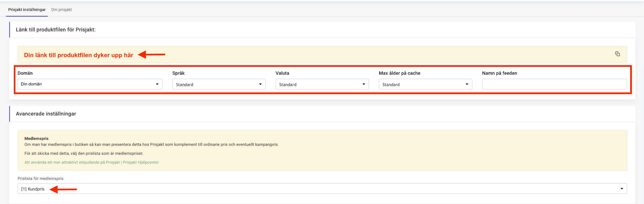Screen dimensions: 644x204
Task: Click the Namn på feeden label
Action: coord(499,73)
